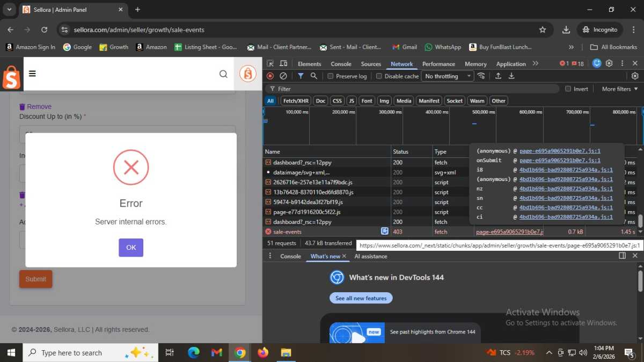The image size is (644, 362).
Task: Click the import HAR upload icon
Action: pos(498,76)
